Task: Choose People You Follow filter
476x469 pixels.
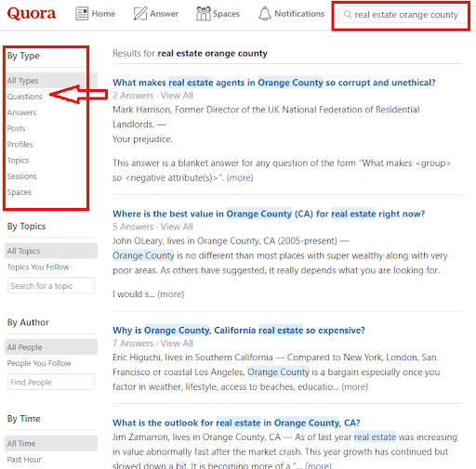Action: 39,363
